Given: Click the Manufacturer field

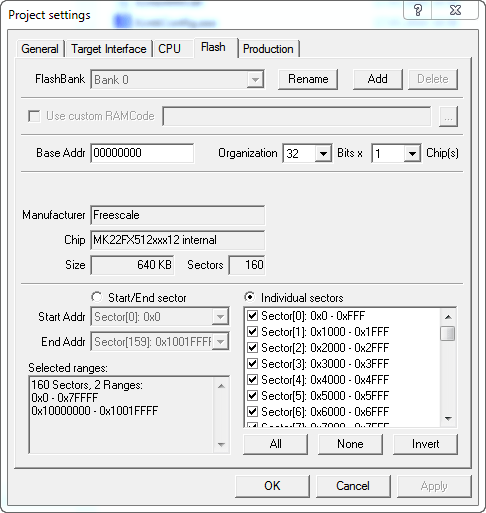Looking at the screenshot, I should pyautogui.click(x=178, y=215).
